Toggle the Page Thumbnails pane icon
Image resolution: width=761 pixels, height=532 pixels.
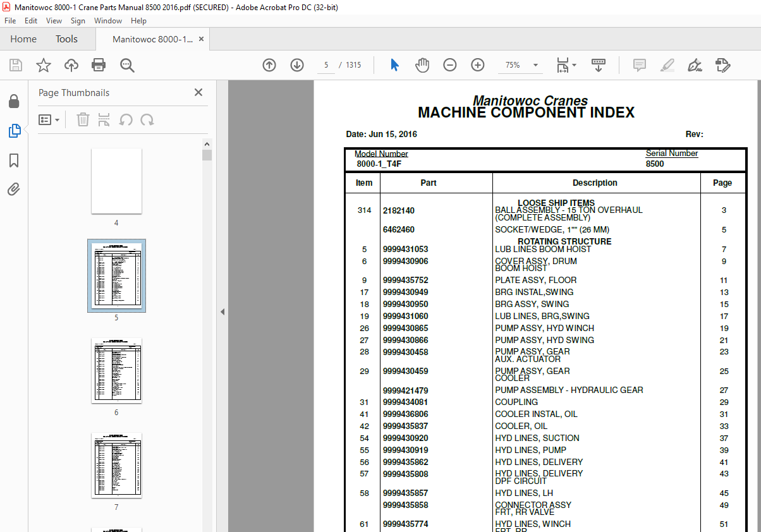(14, 131)
